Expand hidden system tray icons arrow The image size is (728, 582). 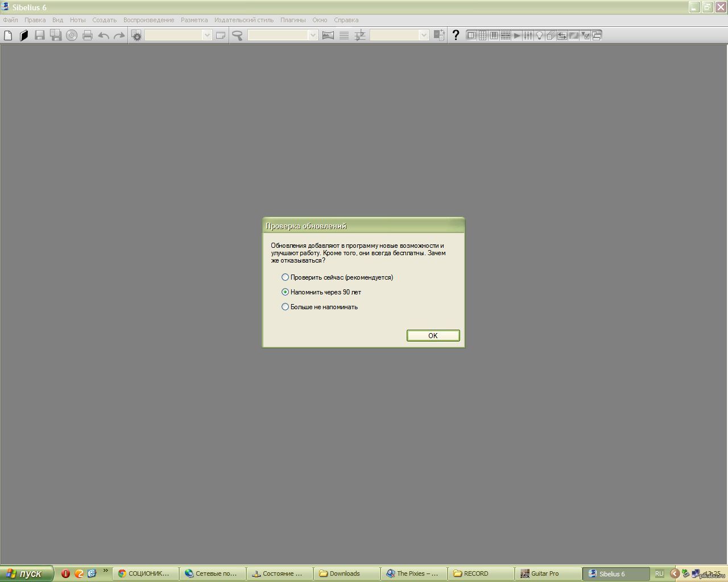click(675, 573)
